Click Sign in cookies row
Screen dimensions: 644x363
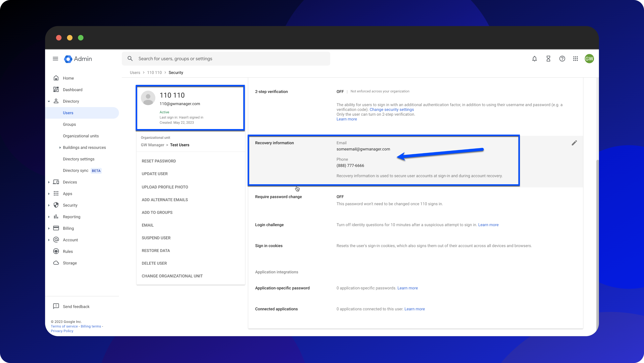(x=415, y=246)
